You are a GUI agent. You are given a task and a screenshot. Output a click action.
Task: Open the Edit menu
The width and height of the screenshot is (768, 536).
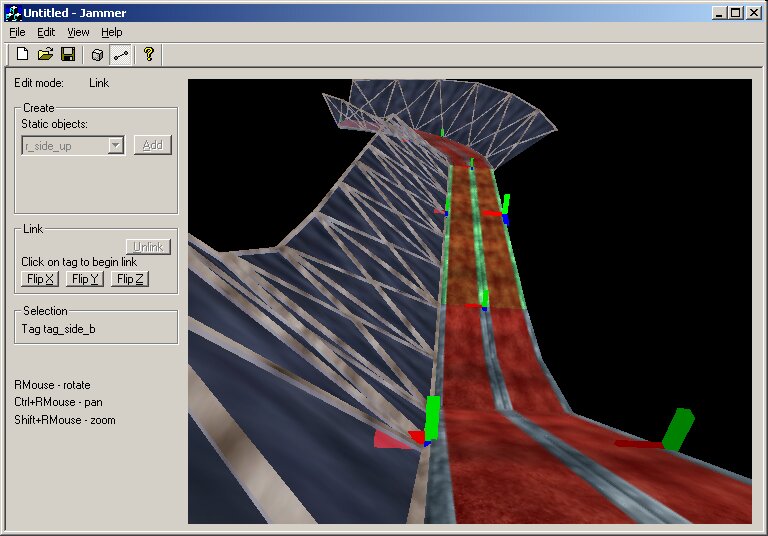pos(46,32)
